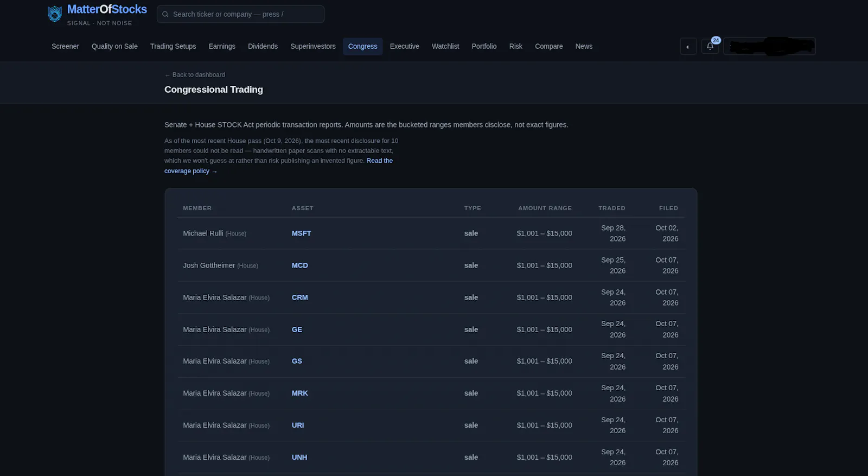Open the MRK ticker link
868x476 pixels.
[299, 393]
